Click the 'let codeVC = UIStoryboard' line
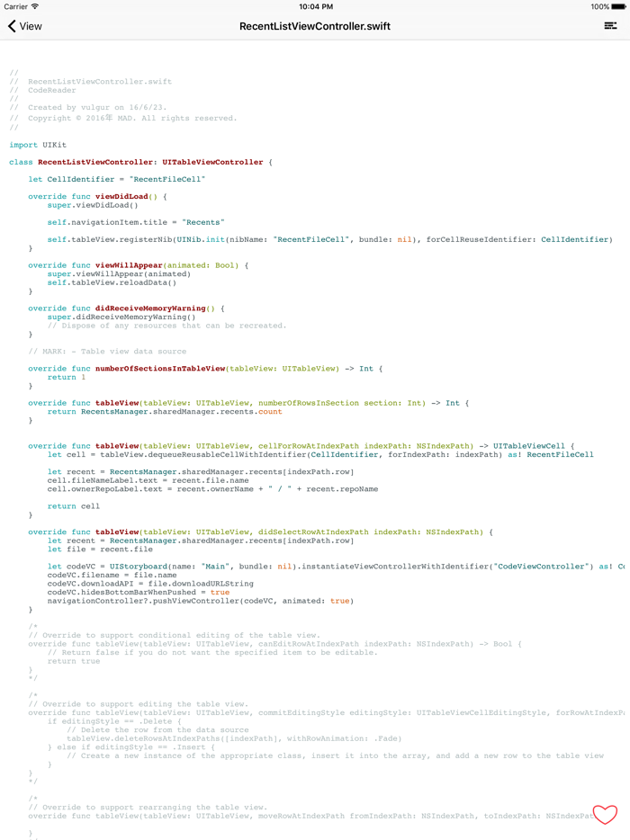Screen dimensions: 630x840 337,567
